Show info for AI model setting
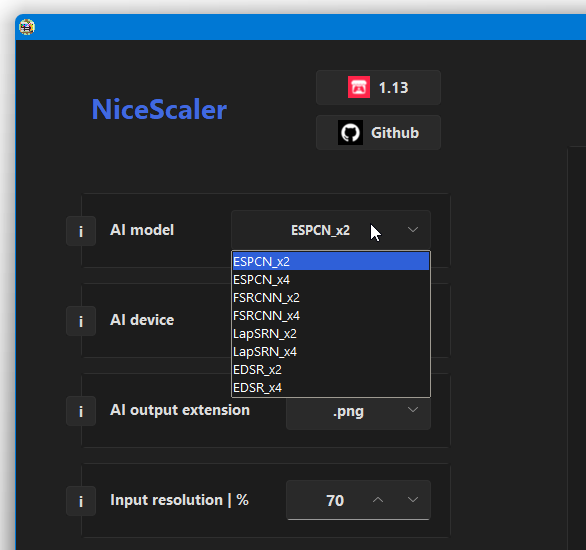 click(x=81, y=231)
